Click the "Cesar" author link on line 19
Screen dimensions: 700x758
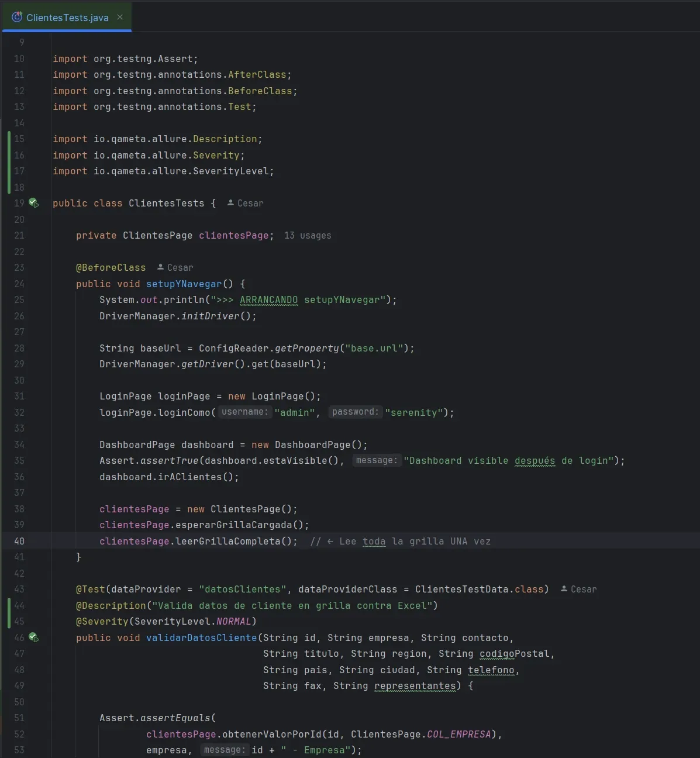tap(250, 203)
